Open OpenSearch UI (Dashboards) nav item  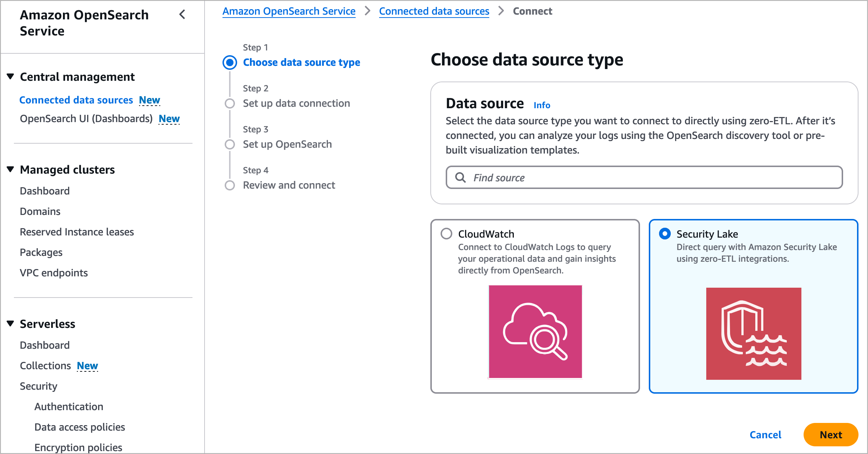[x=86, y=119]
